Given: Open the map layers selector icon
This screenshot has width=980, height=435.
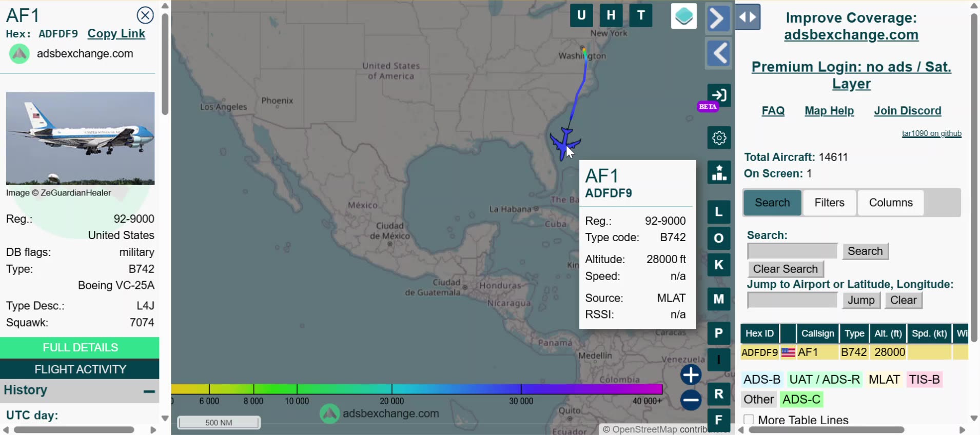Looking at the screenshot, I should tap(684, 16).
